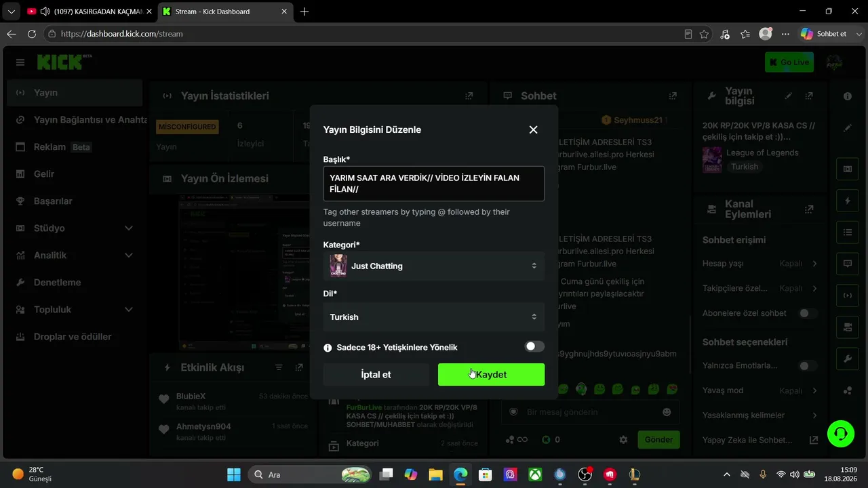Open Takipçilere özel setting
This screenshot has height=488, width=868.
click(x=759, y=288)
